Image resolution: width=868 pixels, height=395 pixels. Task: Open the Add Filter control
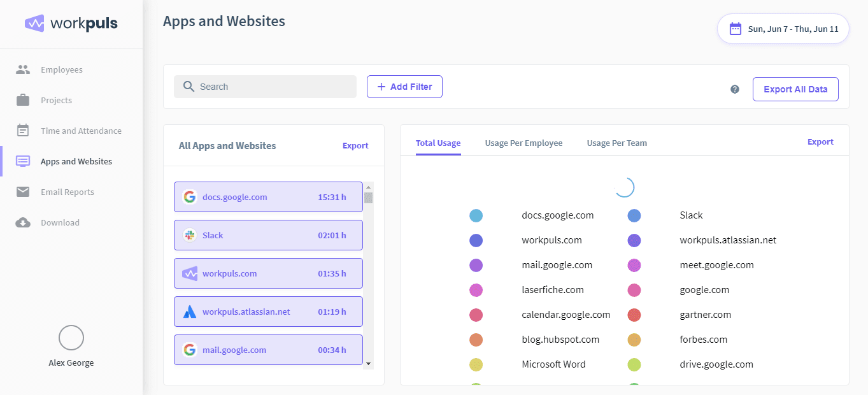(x=404, y=86)
